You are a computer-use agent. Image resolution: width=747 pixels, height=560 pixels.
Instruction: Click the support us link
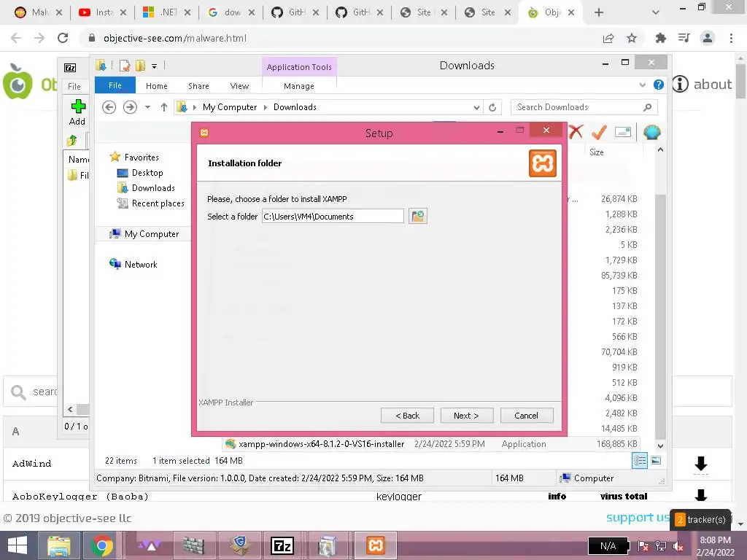point(638,518)
